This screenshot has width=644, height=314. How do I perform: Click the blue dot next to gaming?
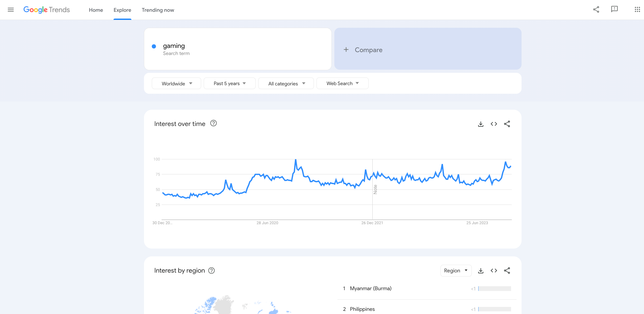154,46
